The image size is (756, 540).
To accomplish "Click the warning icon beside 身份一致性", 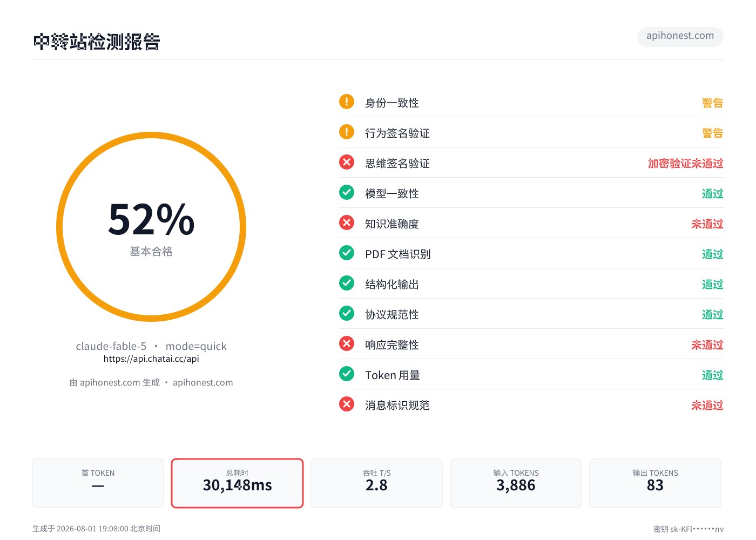I will 347,102.
